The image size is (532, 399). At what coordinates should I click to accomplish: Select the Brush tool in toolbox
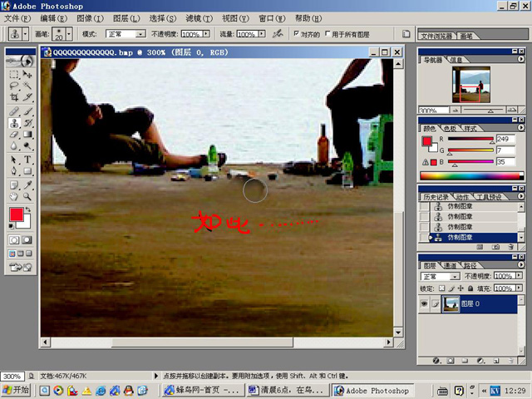[x=27, y=111]
